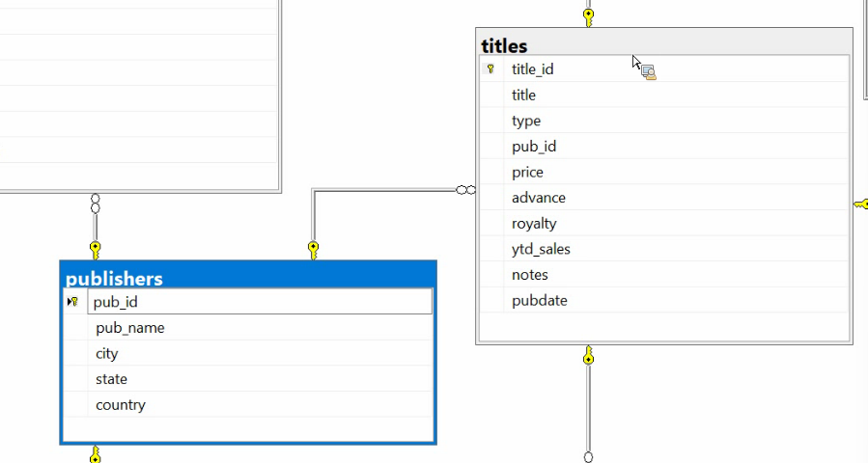Select the notes column in titles table

[663, 275]
